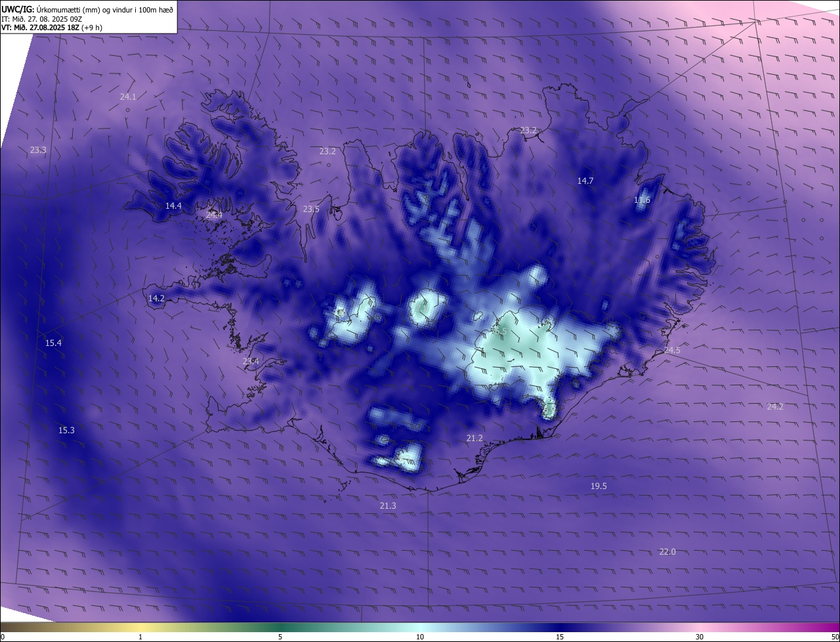Click the '10' tick on the color scale
This screenshot has height=642, width=840.
420,637
